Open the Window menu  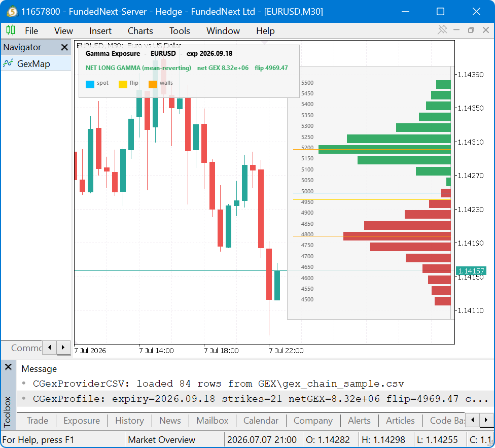pos(223,31)
